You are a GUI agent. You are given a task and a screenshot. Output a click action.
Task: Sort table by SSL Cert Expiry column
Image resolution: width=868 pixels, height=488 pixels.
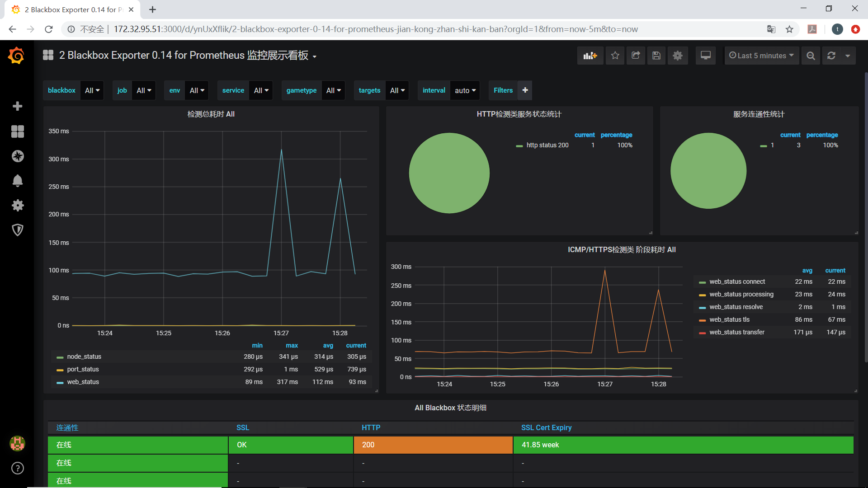(x=546, y=427)
